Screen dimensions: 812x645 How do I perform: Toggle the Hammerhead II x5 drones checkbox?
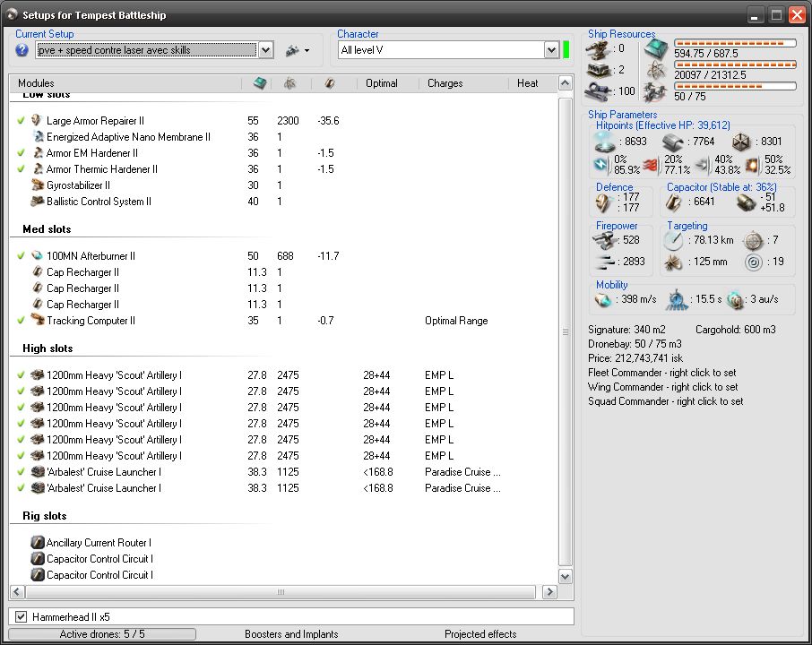[x=22, y=617]
